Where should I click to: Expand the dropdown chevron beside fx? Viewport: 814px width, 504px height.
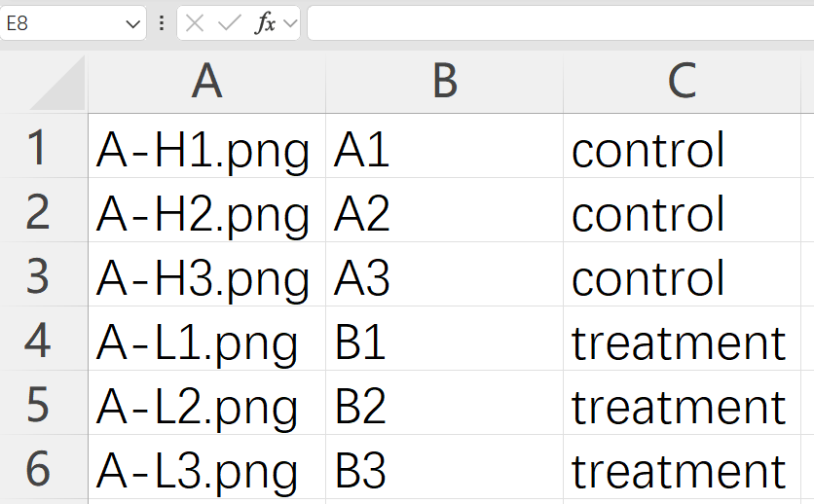291,23
